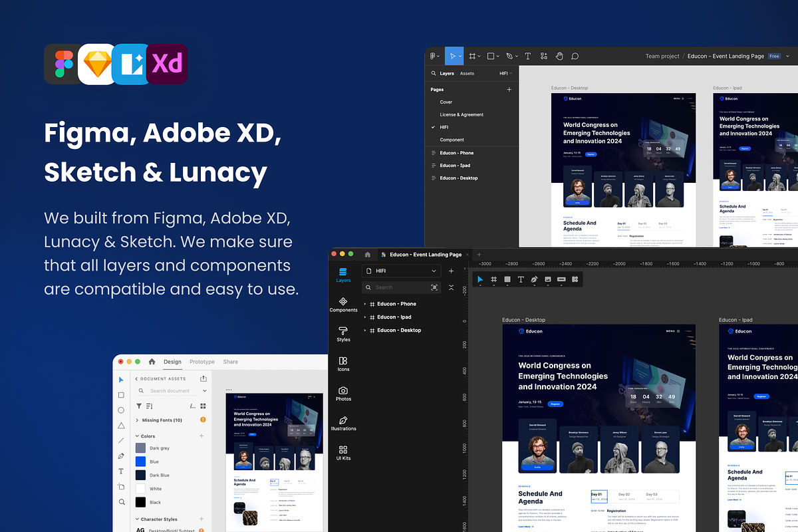
Task: Open the Resources tool in Figma toolbar
Action: click(544, 57)
